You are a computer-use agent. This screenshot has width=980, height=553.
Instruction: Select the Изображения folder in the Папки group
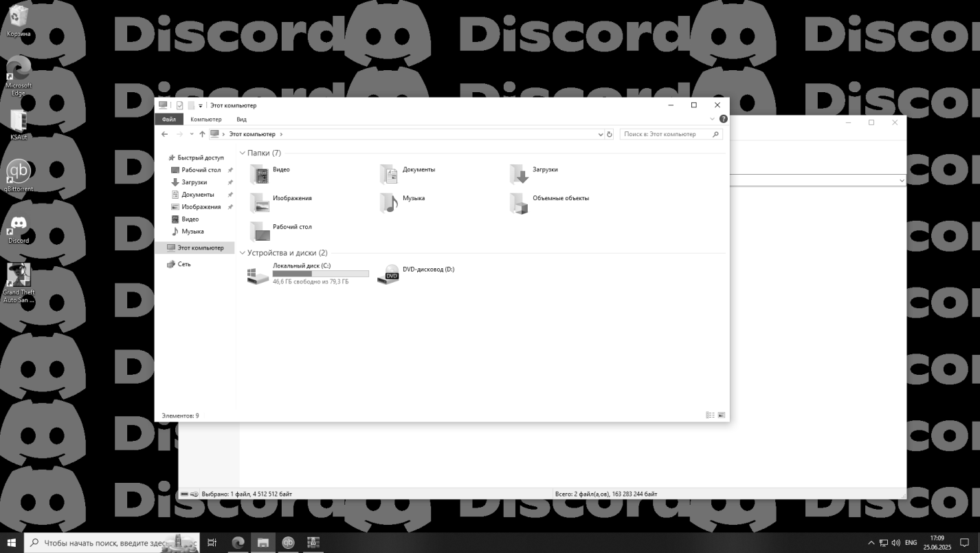pos(281,203)
